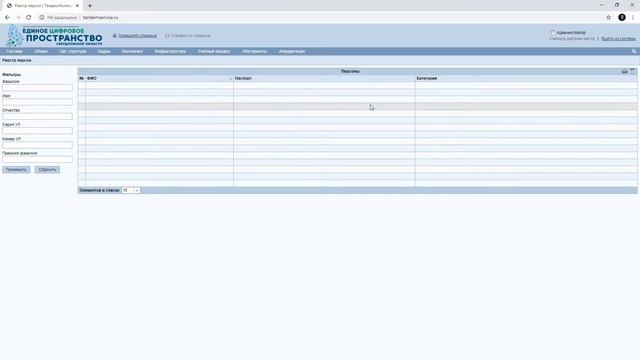This screenshot has height=360, width=640.
Task: Click the Применить filter button
Action: pos(16,169)
